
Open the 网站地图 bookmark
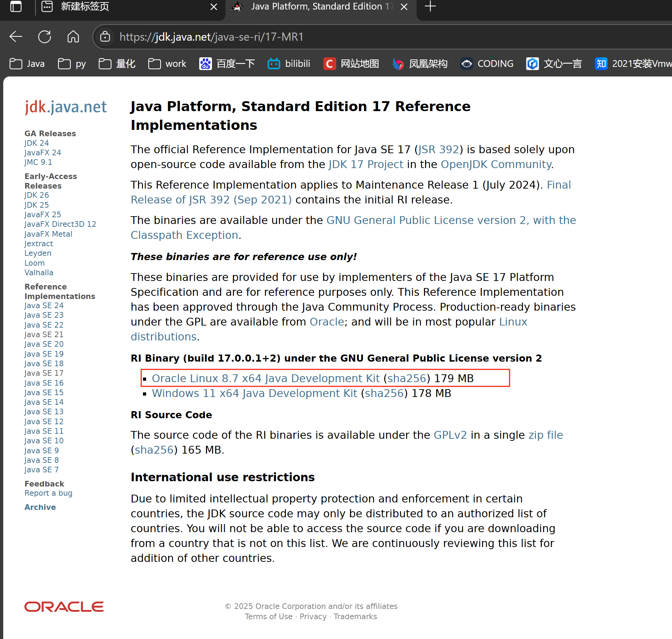pos(351,64)
